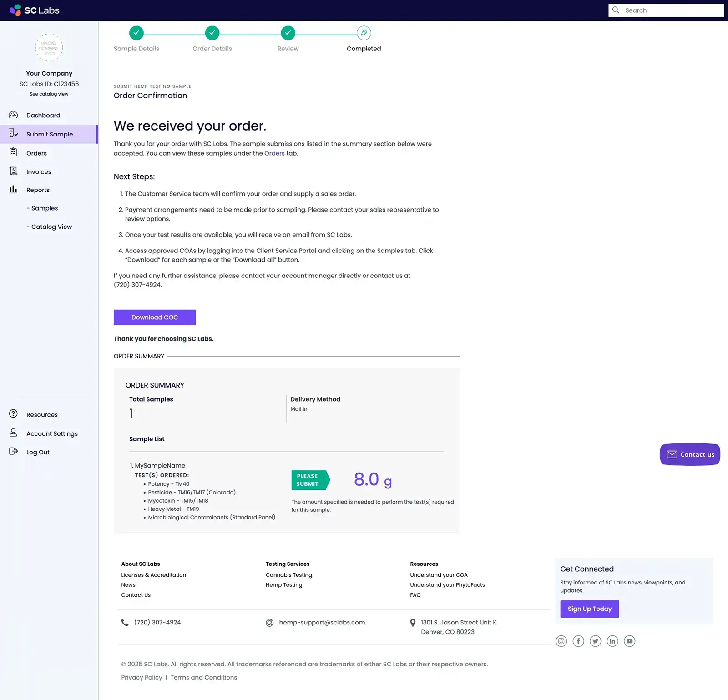Viewport: 728px width, 700px height.
Task: Select the Orders clipboard icon
Action: click(14, 153)
